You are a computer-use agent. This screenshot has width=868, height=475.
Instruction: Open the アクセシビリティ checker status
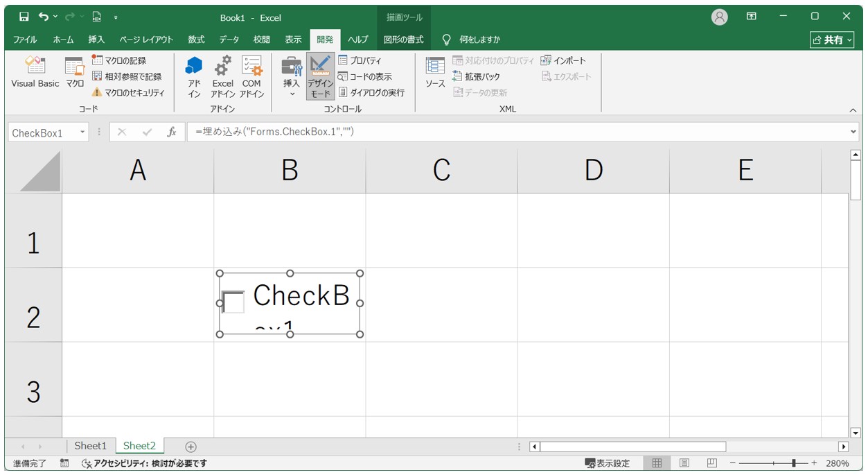tap(144, 463)
